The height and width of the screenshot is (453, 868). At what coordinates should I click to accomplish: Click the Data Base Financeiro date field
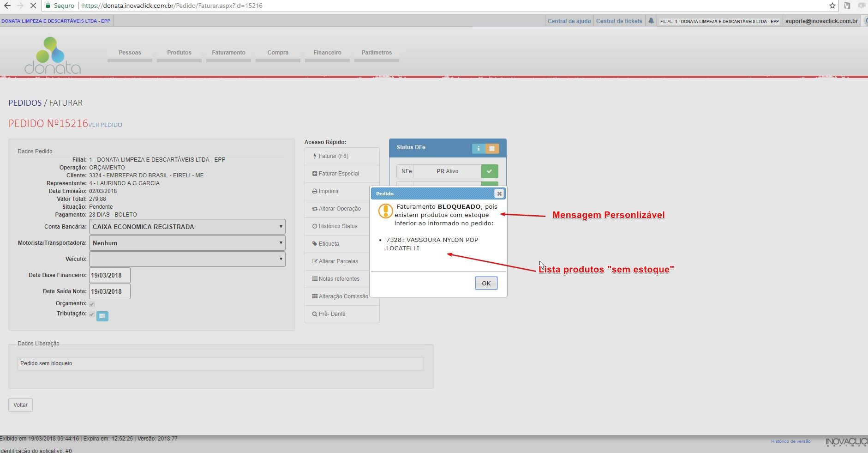pyautogui.click(x=109, y=275)
